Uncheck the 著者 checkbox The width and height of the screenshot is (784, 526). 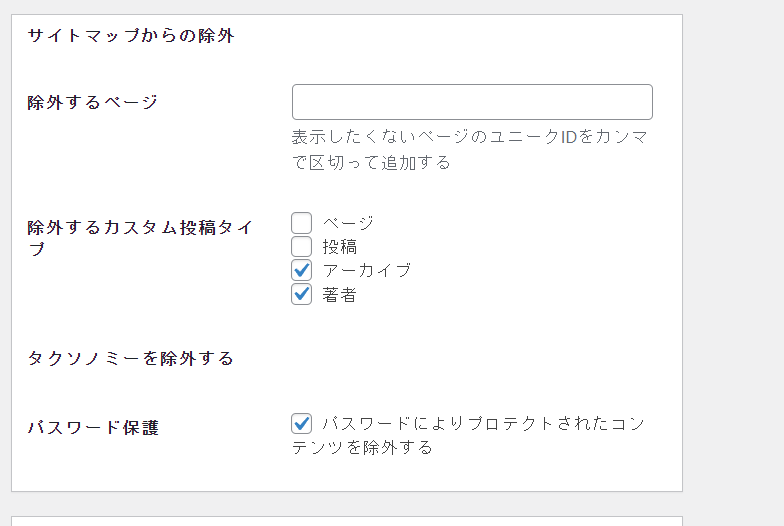point(302,294)
